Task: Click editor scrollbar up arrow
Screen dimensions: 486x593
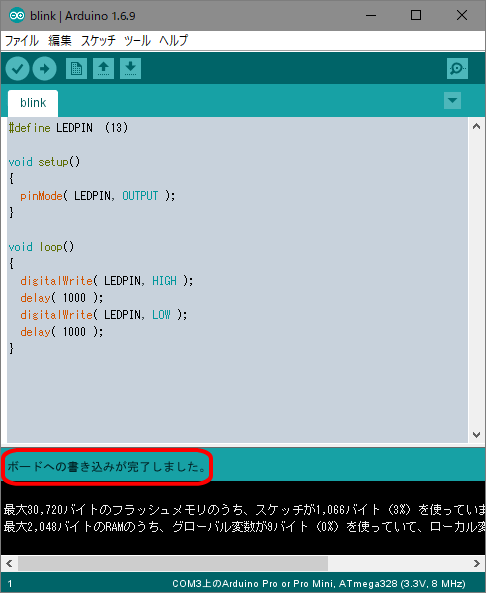Action: click(x=477, y=127)
